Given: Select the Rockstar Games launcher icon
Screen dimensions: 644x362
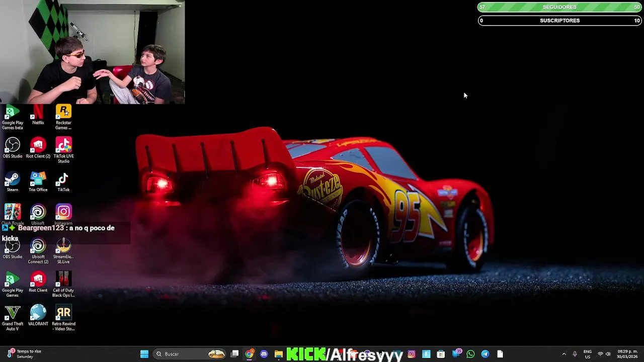Looking at the screenshot, I should pos(63,117).
